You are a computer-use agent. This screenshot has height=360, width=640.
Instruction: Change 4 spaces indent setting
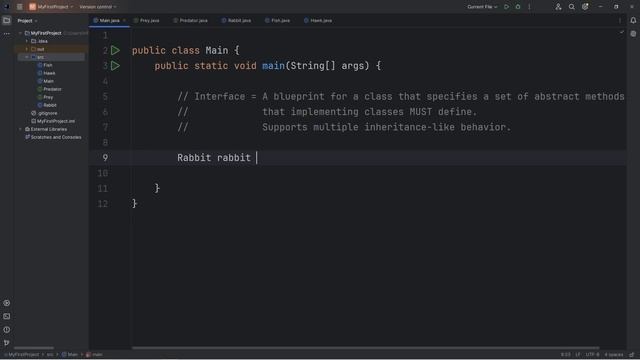point(613,355)
